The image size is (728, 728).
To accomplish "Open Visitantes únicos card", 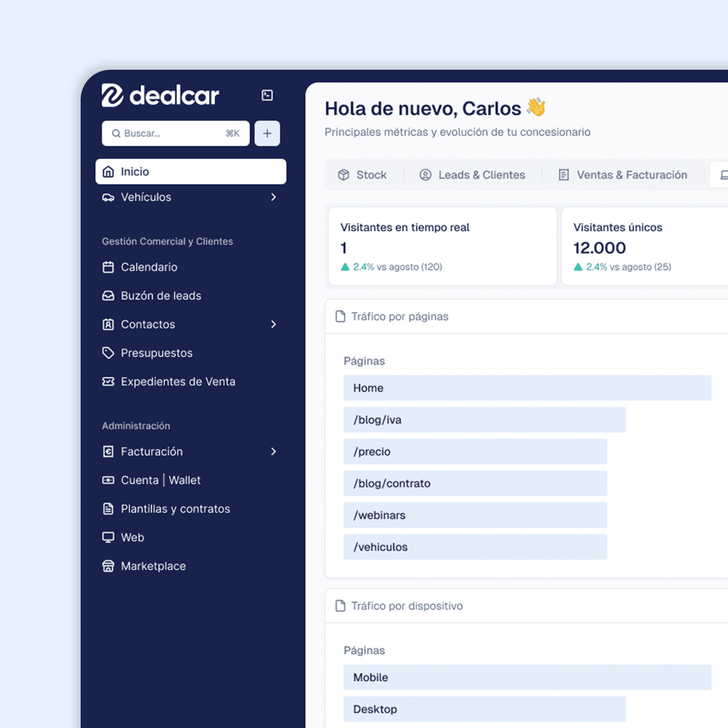I will click(644, 246).
